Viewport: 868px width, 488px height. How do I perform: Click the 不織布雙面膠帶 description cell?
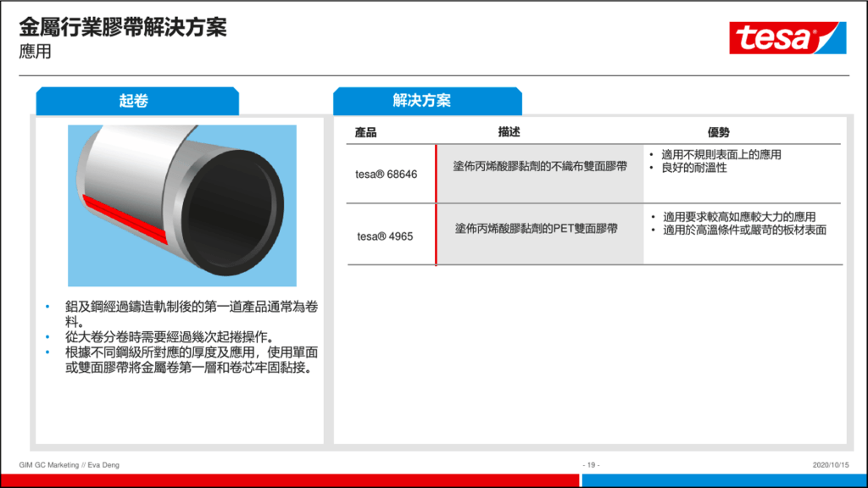click(x=540, y=167)
